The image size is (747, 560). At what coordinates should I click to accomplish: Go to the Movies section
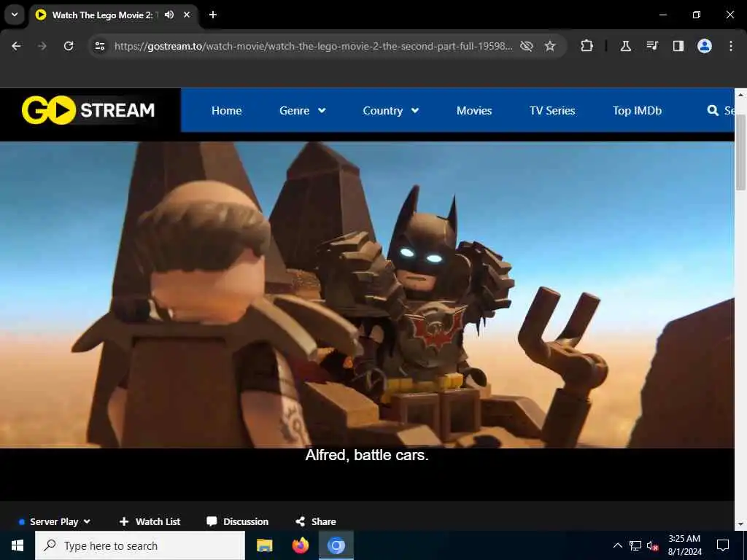(x=474, y=111)
